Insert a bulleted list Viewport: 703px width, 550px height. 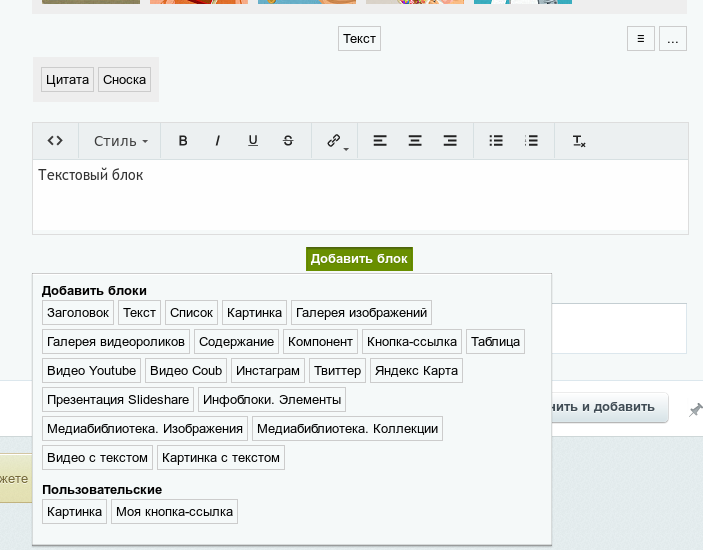tap(496, 141)
